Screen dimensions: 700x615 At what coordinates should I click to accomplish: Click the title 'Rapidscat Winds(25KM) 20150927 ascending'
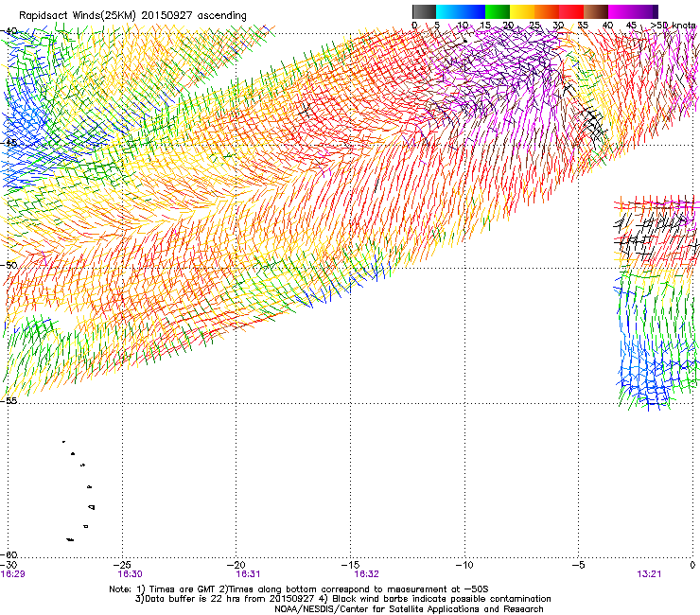(x=132, y=15)
